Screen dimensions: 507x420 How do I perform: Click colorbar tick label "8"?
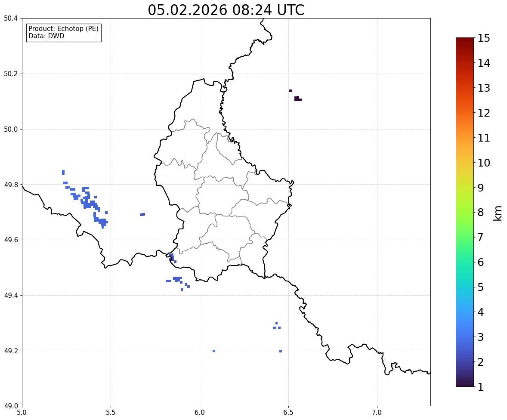pyautogui.click(x=480, y=213)
